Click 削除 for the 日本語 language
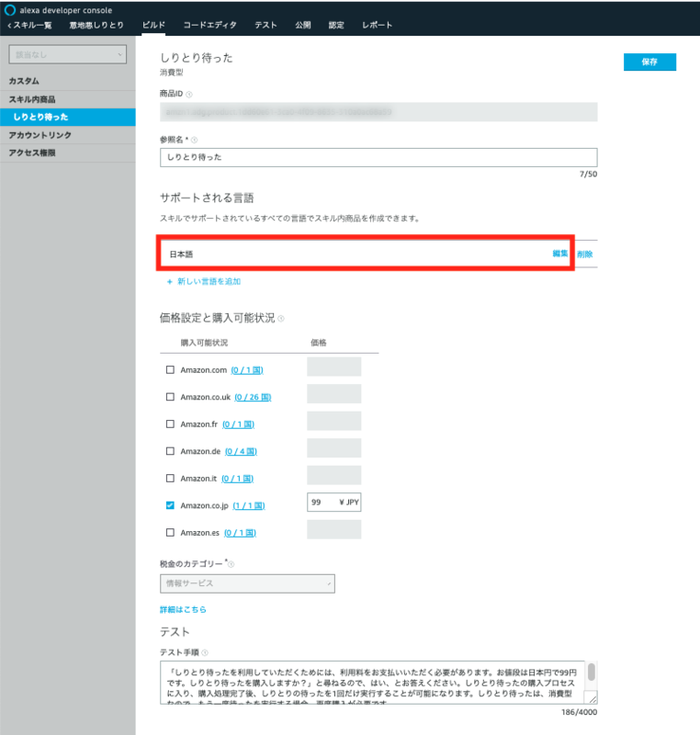 (x=585, y=254)
